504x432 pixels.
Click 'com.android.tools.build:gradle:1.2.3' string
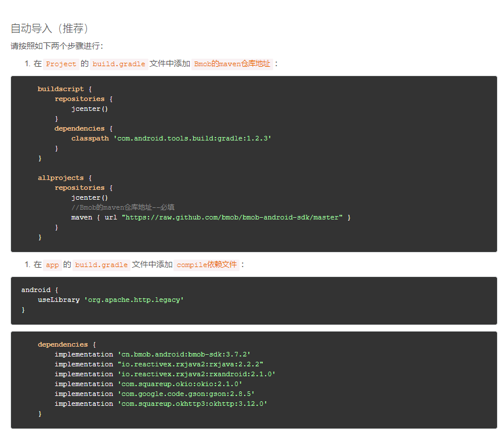tap(192, 138)
